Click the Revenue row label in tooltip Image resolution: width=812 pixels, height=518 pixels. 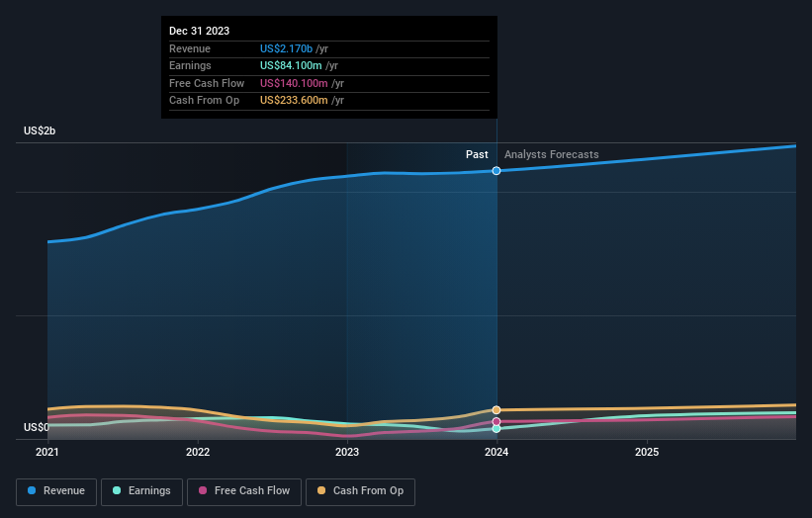click(190, 48)
